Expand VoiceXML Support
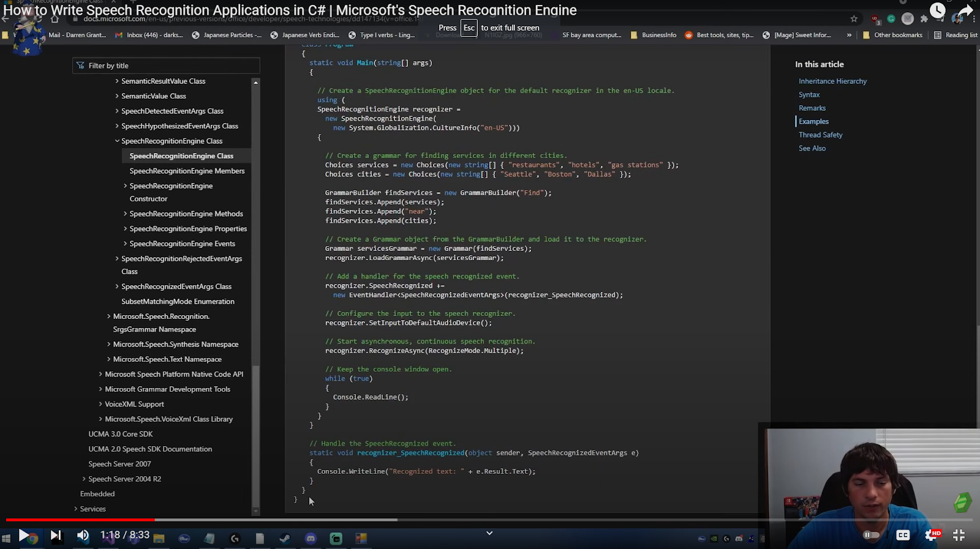This screenshot has width=980, height=549. coord(100,404)
